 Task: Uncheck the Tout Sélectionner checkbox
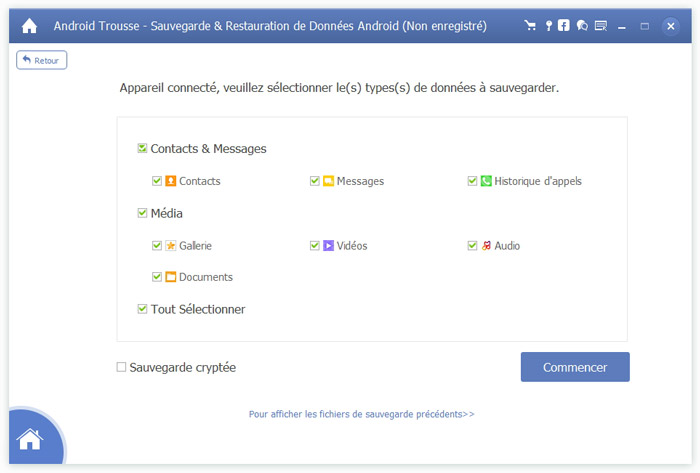click(x=143, y=309)
